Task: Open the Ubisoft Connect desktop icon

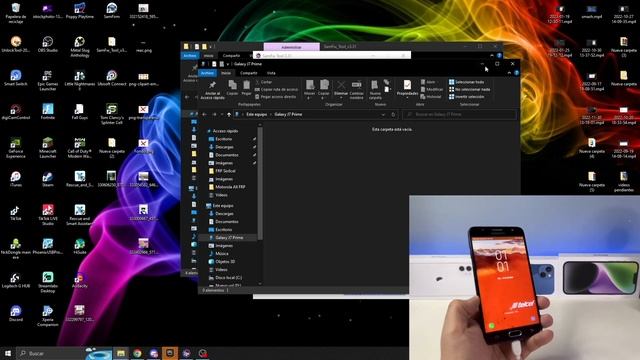Action: pos(111,78)
